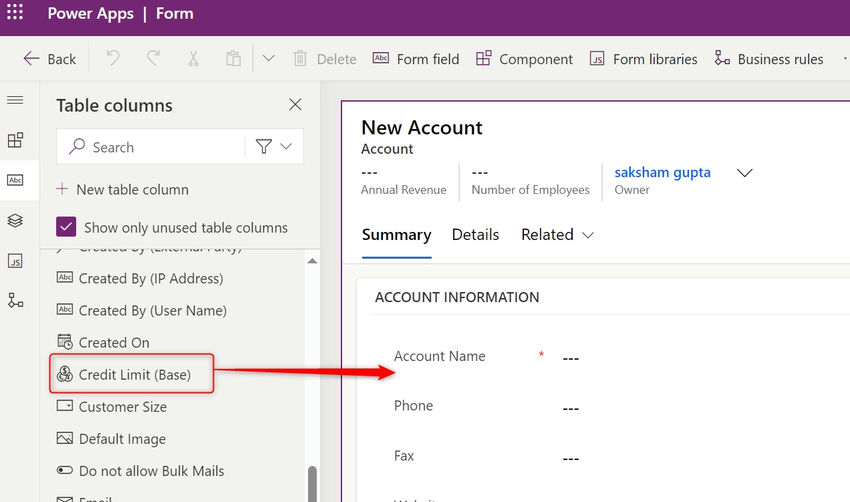The width and height of the screenshot is (850, 502).
Task: Open the column filter dropdown
Action: [274, 147]
